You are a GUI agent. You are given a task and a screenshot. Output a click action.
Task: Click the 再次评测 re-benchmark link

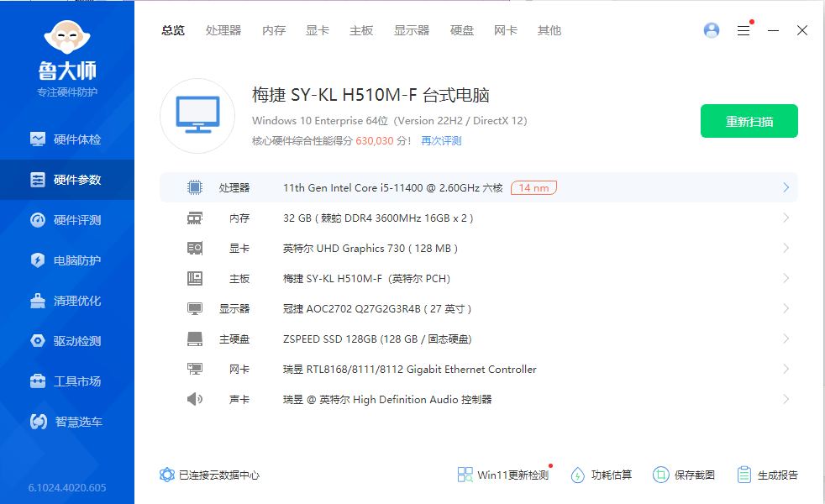441,141
